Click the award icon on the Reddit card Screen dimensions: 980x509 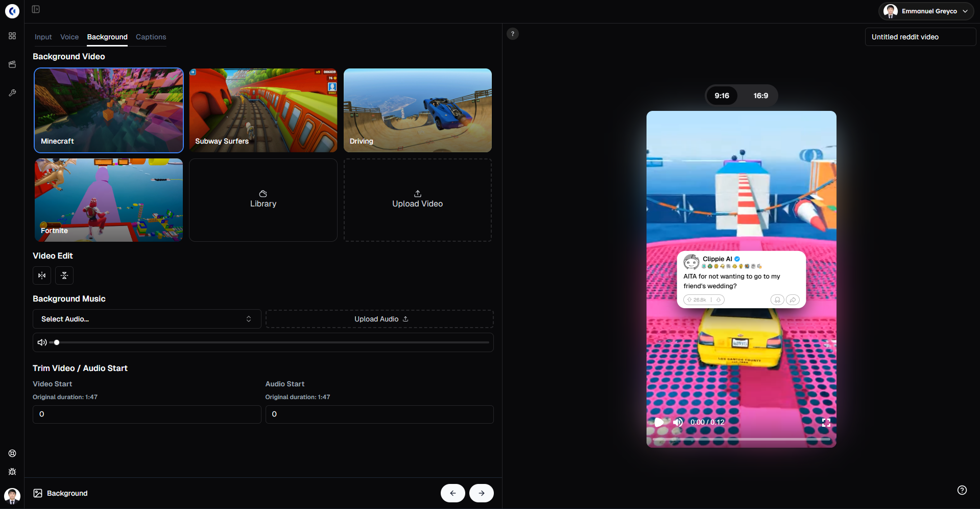[777, 300]
